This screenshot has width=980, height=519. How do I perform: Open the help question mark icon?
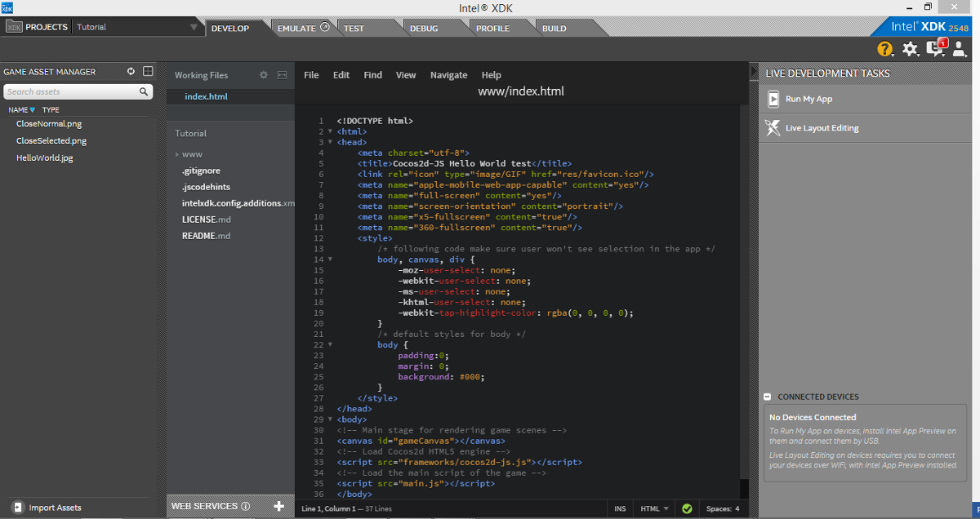coord(885,50)
